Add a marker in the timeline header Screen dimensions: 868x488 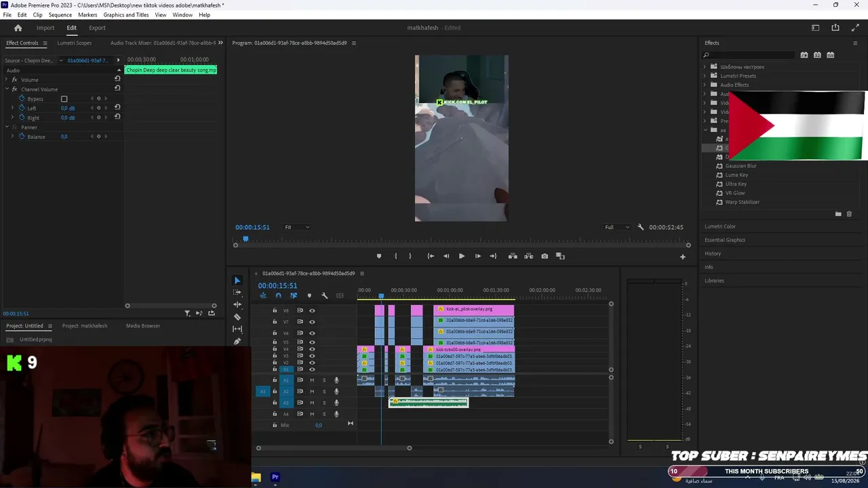click(x=309, y=296)
